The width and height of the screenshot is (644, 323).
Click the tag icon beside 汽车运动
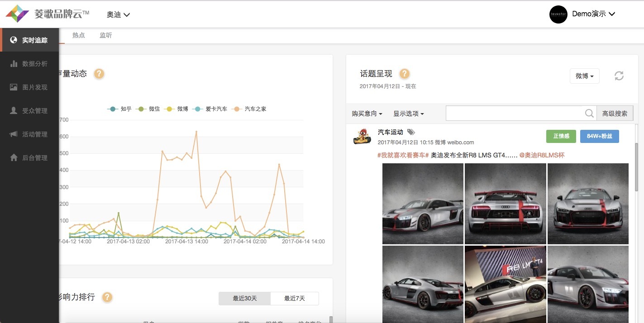pyautogui.click(x=410, y=132)
